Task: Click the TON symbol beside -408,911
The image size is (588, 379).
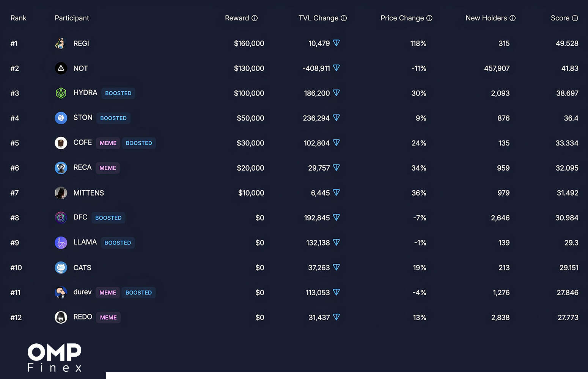Action: pos(336,68)
